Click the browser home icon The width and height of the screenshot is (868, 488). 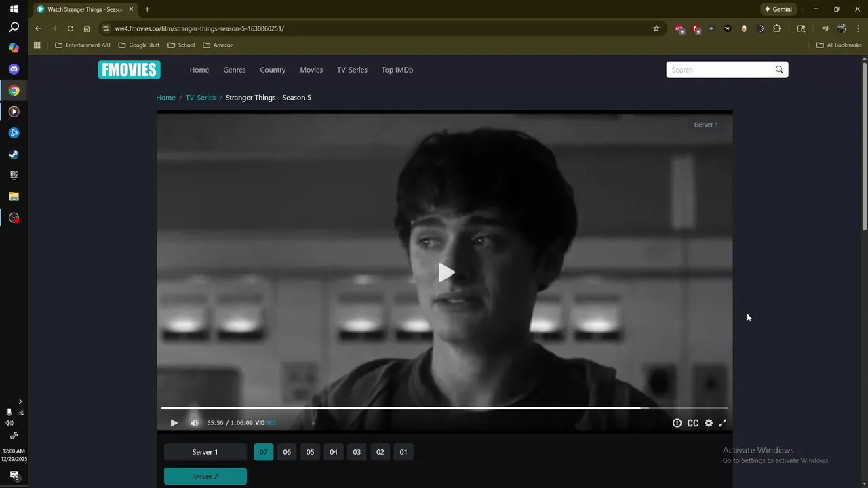click(x=87, y=28)
